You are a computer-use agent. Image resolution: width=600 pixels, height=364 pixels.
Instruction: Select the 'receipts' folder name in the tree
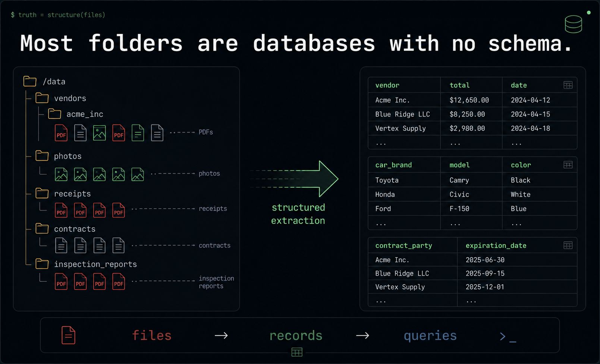(x=72, y=194)
